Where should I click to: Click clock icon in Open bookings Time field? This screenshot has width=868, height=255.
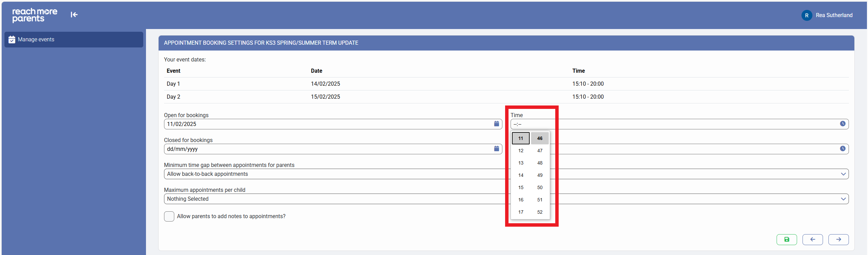tap(842, 124)
